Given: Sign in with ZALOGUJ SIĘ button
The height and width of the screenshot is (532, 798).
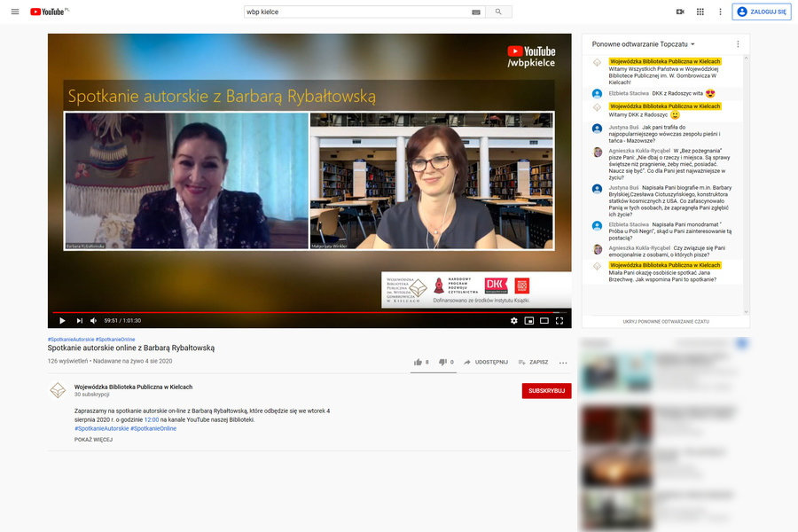Looking at the screenshot, I should tap(762, 12).
